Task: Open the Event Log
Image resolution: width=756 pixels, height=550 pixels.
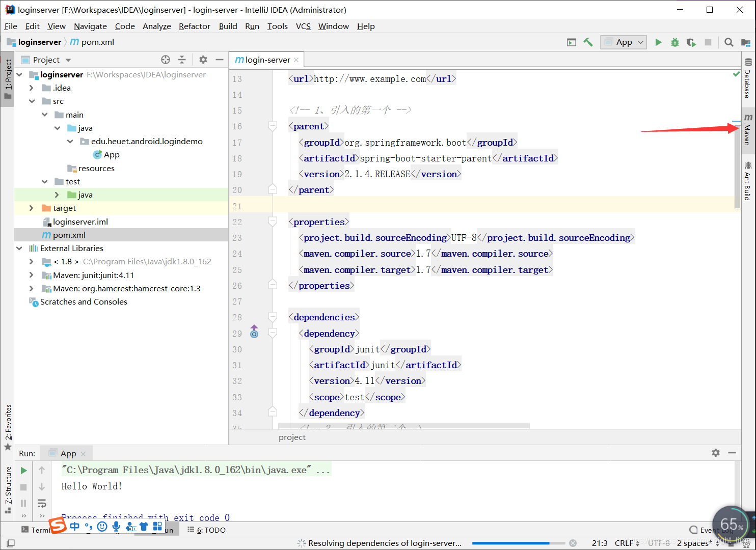Action: coord(712,530)
